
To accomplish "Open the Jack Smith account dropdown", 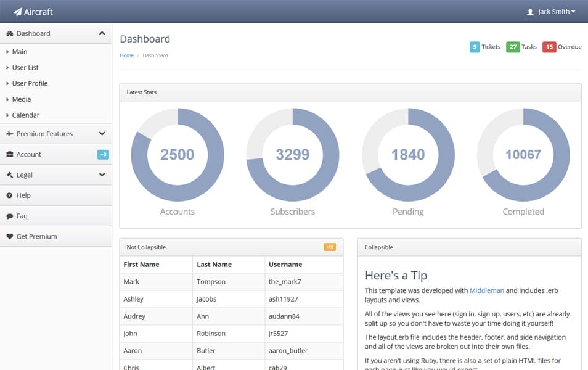I will (x=553, y=11).
